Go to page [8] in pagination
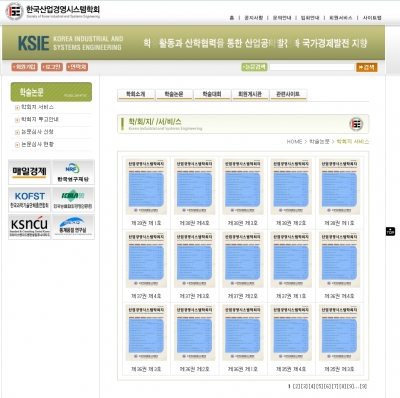The image size is (400, 398). [343, 386]
